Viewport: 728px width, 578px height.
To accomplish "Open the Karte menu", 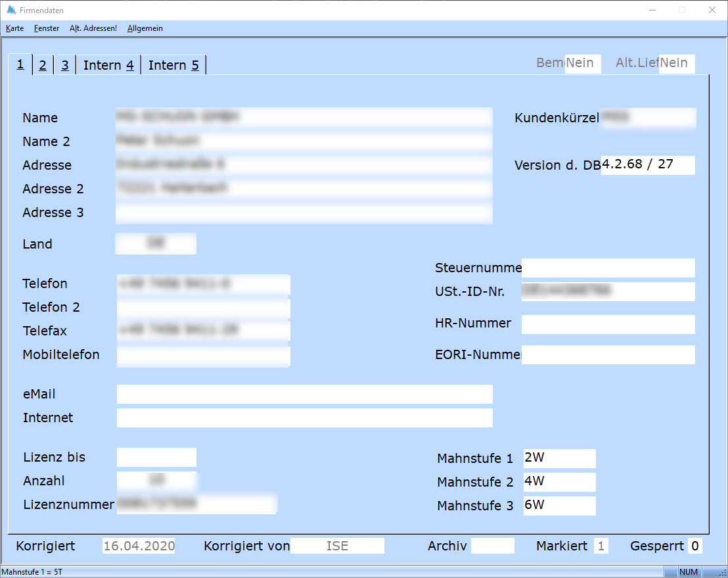I will click(x=14, y=28).
